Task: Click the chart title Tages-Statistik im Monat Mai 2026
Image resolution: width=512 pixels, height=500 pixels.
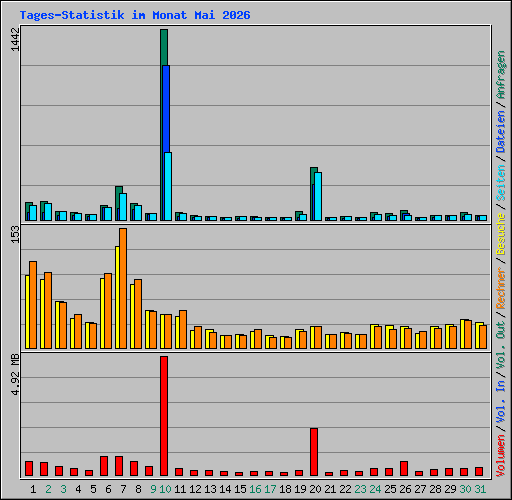Action: tap(135, 15)
